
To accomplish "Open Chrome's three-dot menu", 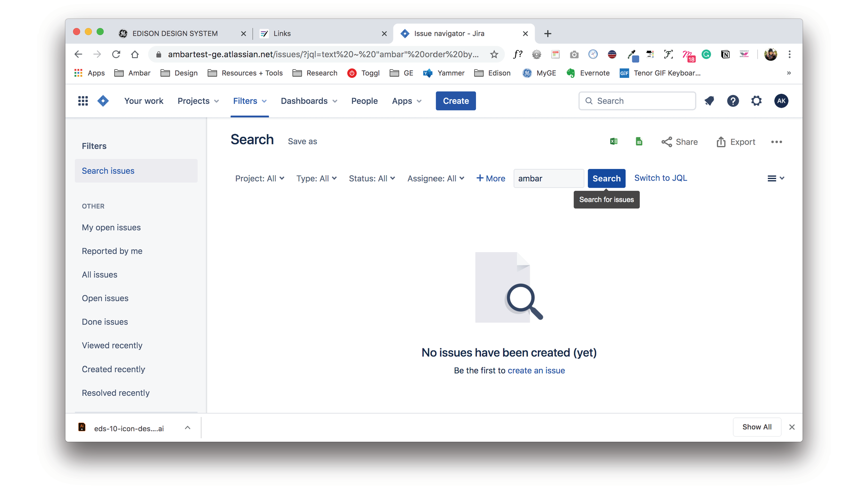I will point(790,54).
